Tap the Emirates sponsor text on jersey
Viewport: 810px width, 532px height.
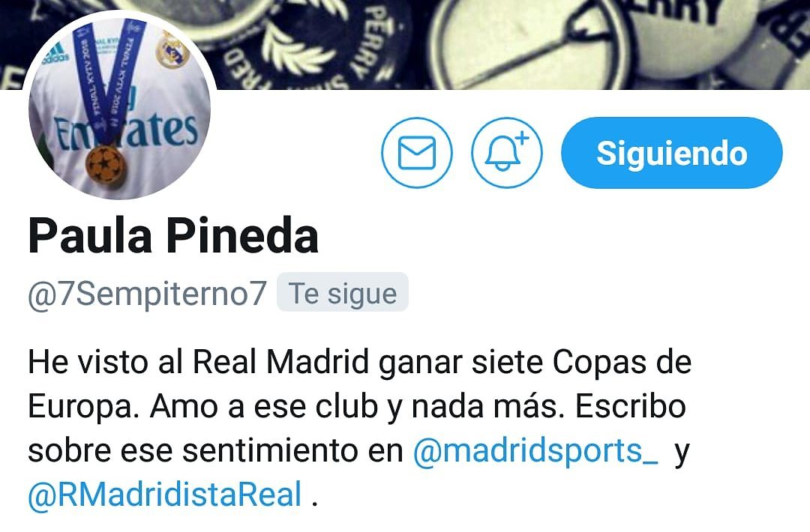tap(126, 132)
